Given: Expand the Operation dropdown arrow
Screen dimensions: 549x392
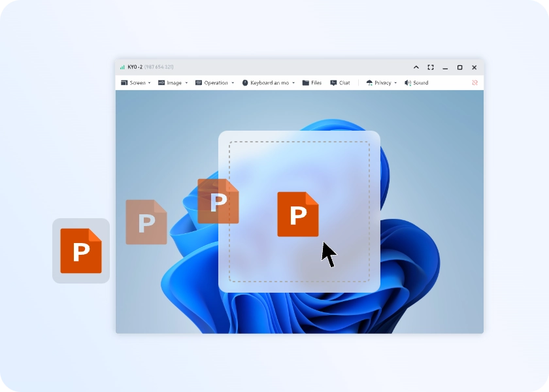Looking at the screenshot, I should (233, 83).
